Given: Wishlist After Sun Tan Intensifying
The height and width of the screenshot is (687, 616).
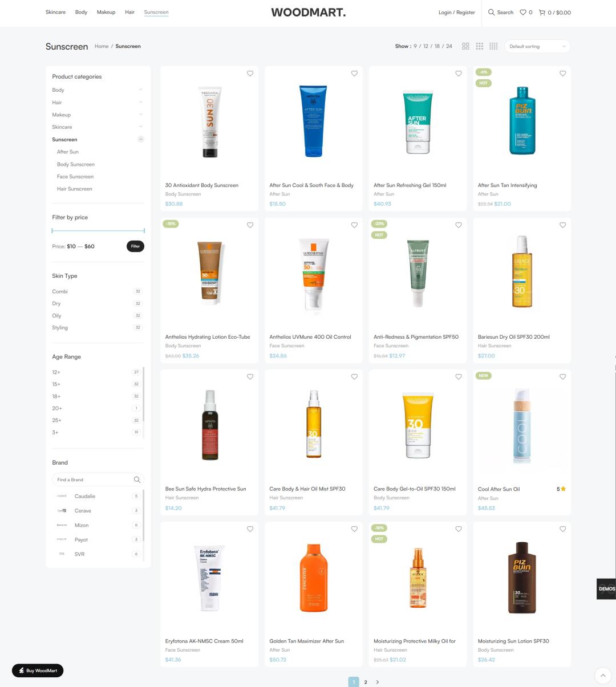Looking at the screenshot, I should (x=563, y=74).
